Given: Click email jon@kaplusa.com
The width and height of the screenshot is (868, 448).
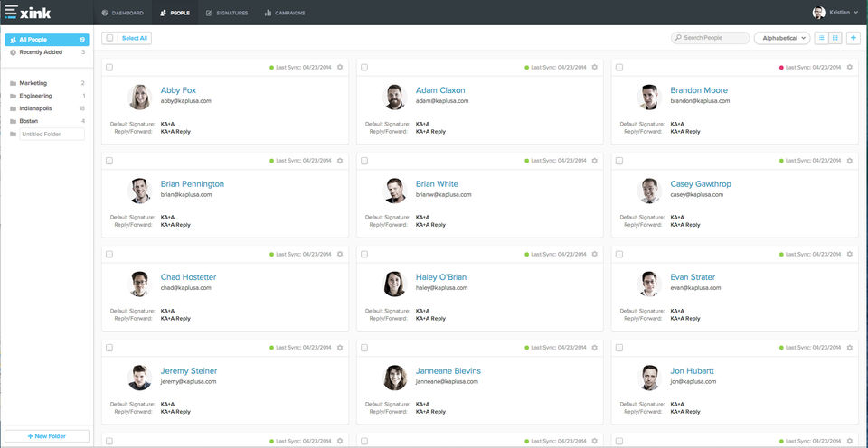Looking at the screenshot, I should [x=693, y=382].
